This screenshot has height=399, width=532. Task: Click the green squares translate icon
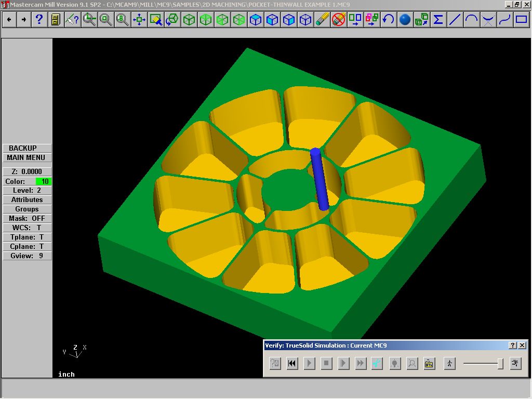pyautogui.click(x=355, y=20)
